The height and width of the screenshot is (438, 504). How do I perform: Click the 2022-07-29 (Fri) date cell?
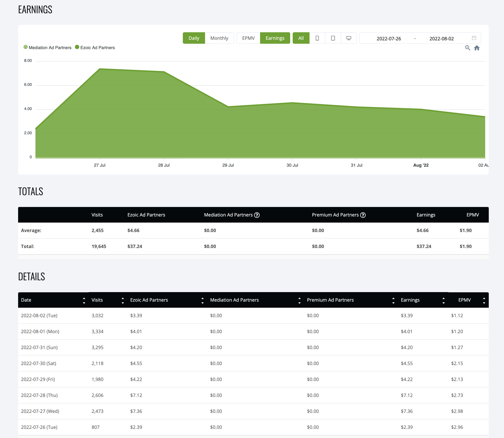38,379
